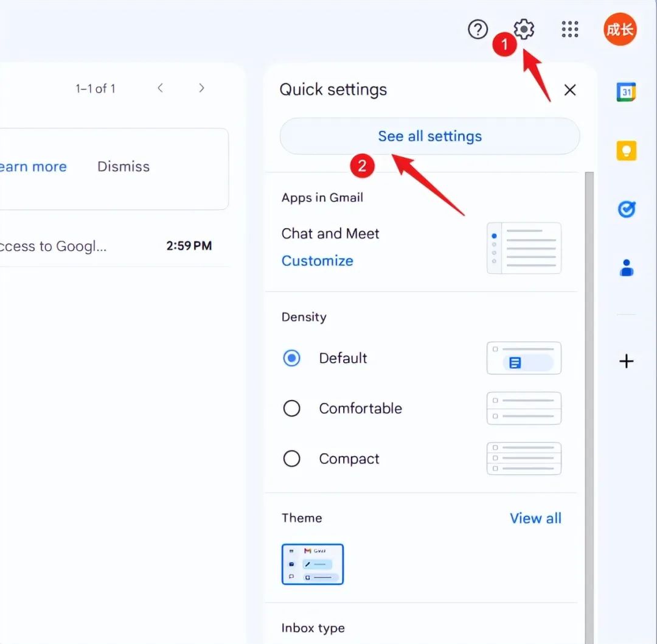Click the Chat and Meet label
Screen dimensions: 657x644
(x=330, y=234)
